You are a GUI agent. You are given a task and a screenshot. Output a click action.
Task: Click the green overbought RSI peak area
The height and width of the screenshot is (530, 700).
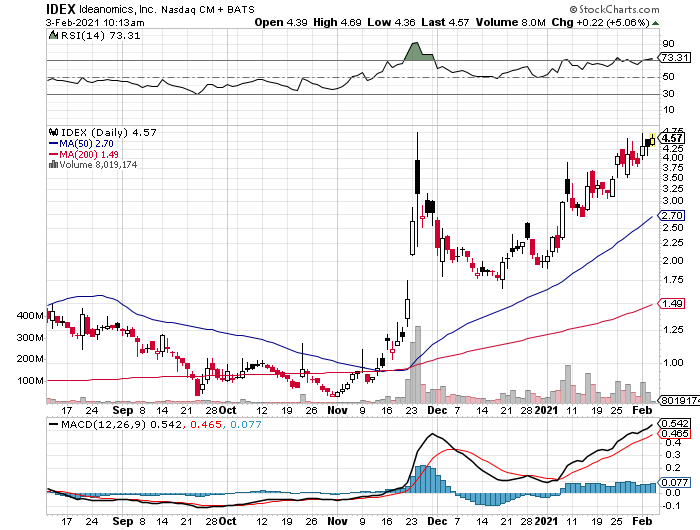pos(418,51)
